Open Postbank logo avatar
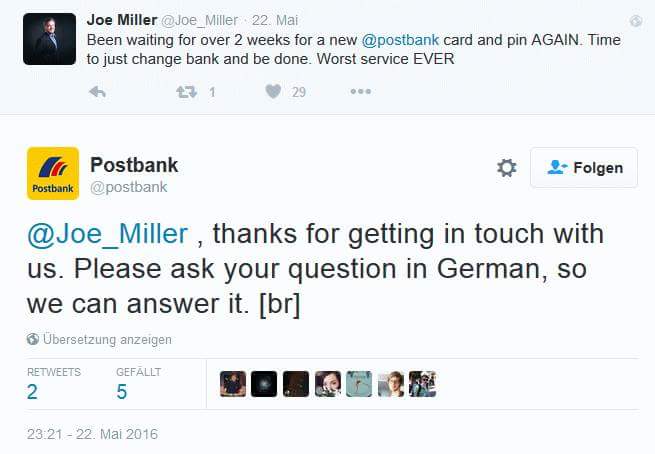Screen dimensions: 655x454 (52, 173)
